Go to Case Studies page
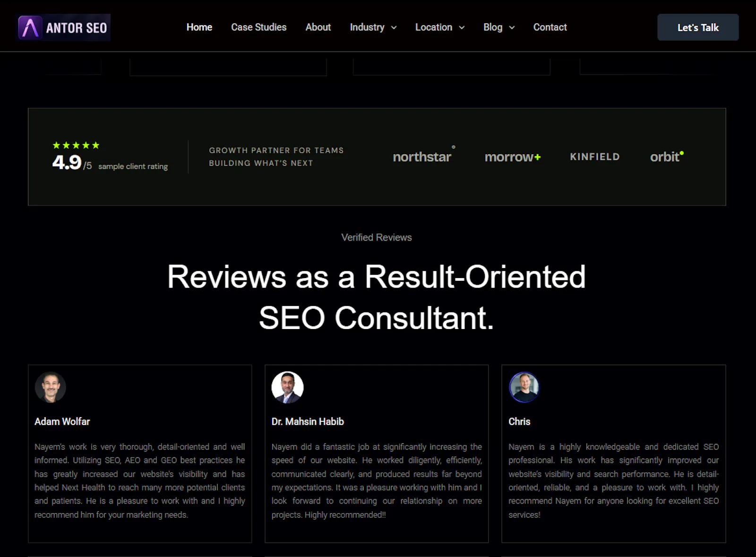 click(x=258, y=27)
